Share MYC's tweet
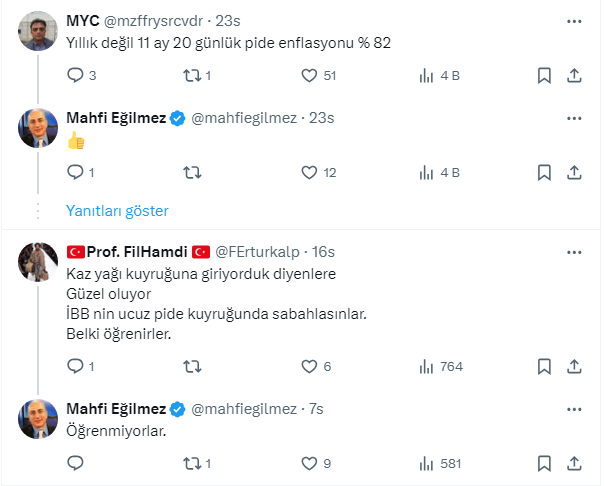The width and height of the screenshot is (605, 486). pyautogui.click(x=575, y=75)
